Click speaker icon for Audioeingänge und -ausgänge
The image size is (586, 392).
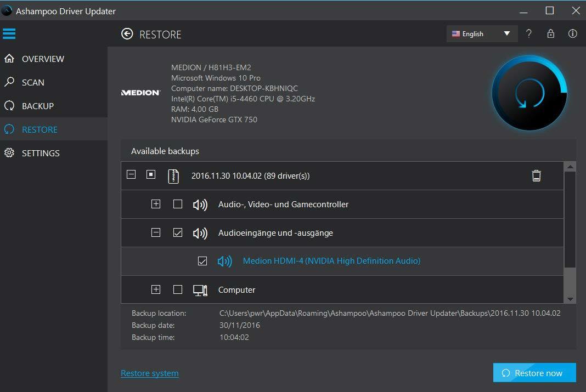[200, 233]
